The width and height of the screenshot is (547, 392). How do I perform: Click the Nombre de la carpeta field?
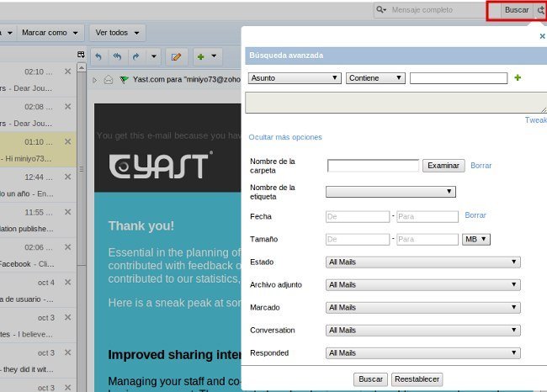pyautogui.click(x=373, y=166)
